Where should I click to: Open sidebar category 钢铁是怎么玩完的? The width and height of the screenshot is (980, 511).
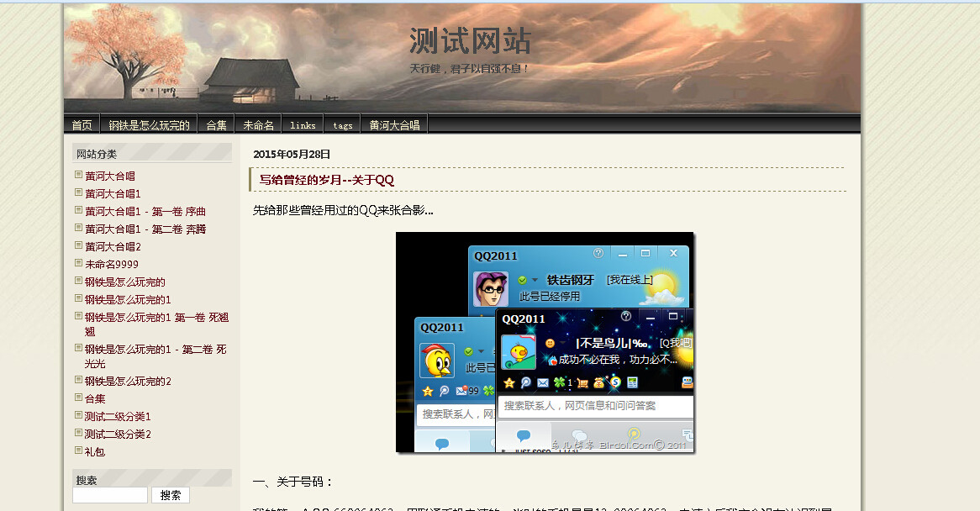pos(125,282)
